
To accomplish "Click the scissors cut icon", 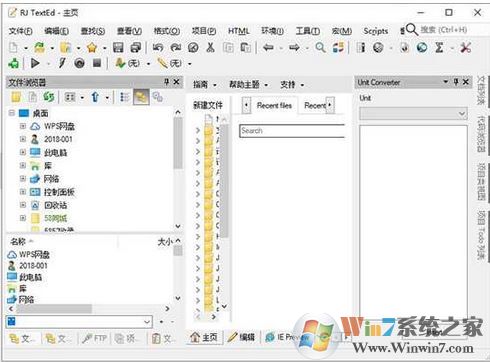I will 210,48.
